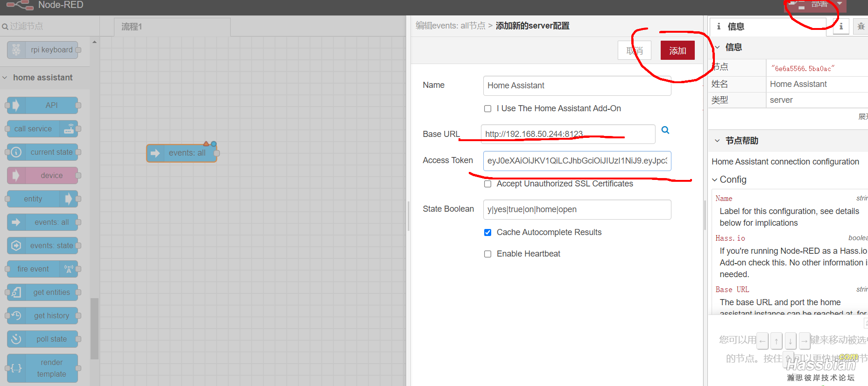Click the events: all node on canvas
This screenshot has height=386, width=868.
click(x=182, y=153)
